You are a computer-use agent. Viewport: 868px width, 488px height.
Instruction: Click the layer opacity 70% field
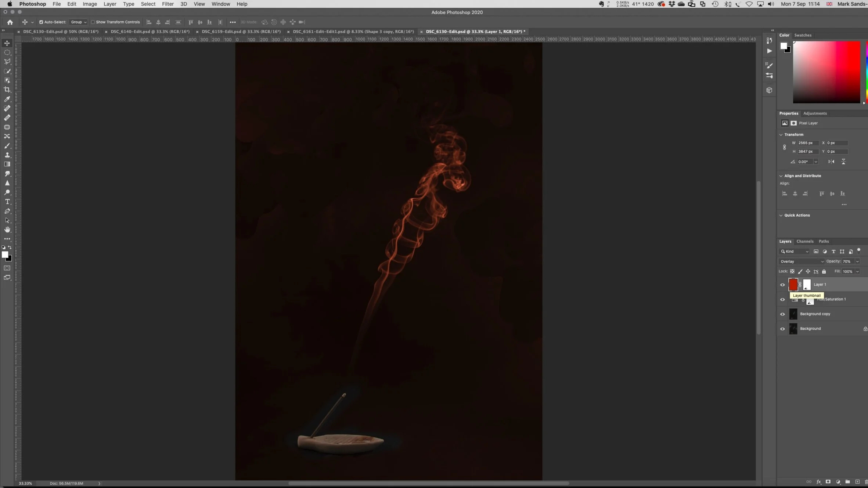(847, 261)
